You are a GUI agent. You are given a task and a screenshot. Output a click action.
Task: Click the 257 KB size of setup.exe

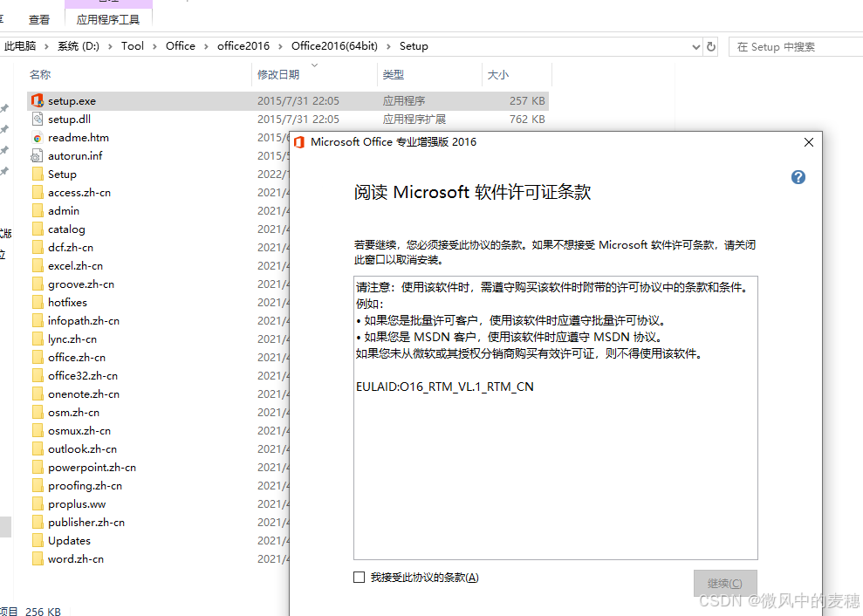click(527, 100)
